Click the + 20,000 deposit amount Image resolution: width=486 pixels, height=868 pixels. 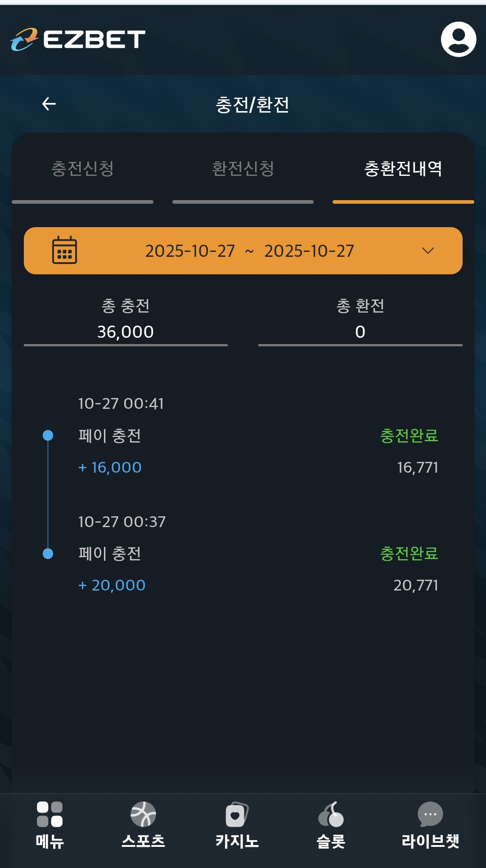click(112, 585)
